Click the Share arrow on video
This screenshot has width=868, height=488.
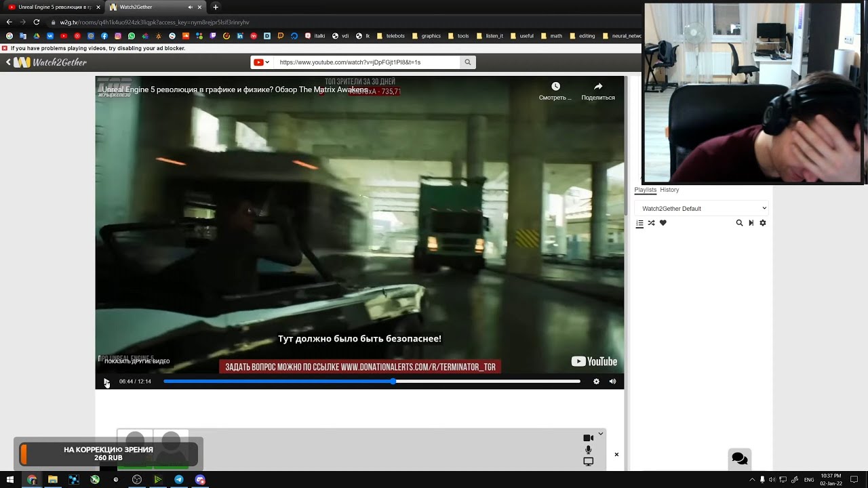point(598,87)
